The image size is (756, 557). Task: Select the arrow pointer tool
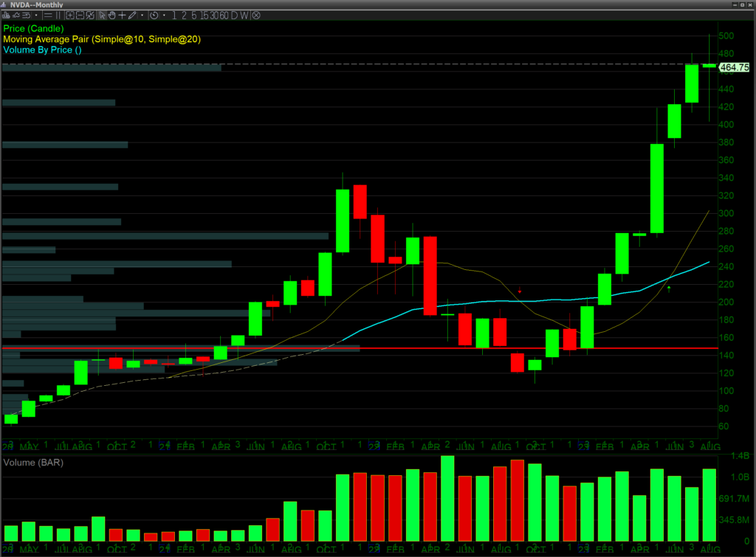(x=102, y=15)
